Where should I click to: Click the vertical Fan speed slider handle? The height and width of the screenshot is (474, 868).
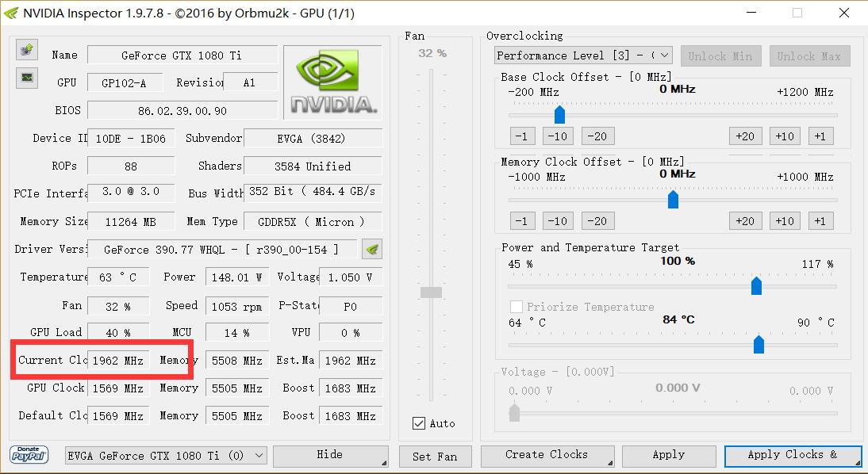pyautogui.click(x=432, y=292)
